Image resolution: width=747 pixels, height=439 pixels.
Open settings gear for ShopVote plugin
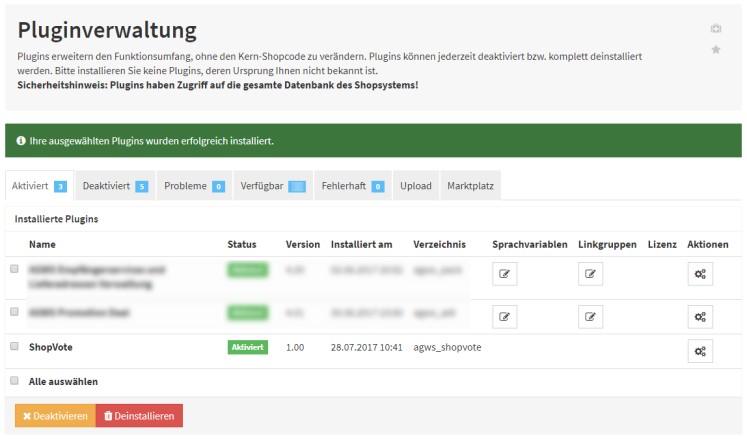click(700, 350)
